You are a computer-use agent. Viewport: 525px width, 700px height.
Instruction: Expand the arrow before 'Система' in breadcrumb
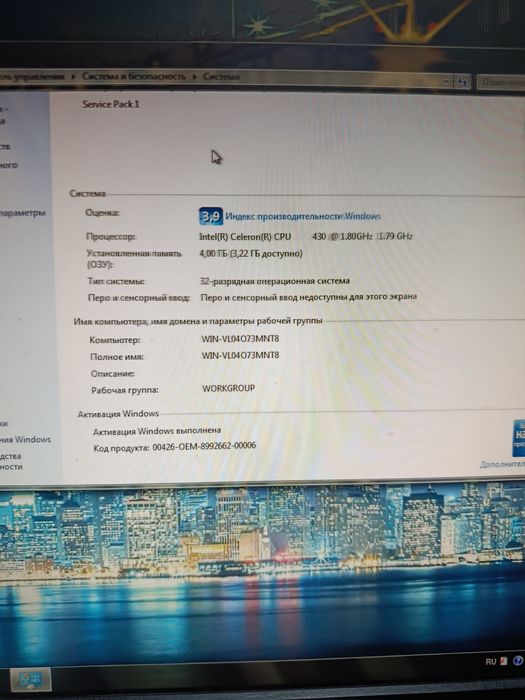pos(194,77)
